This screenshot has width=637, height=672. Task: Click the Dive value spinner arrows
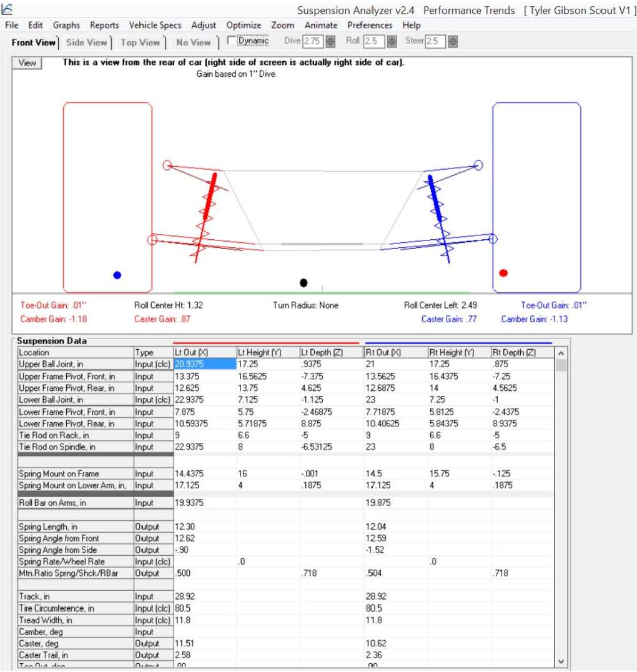click(x=330, y=42)
